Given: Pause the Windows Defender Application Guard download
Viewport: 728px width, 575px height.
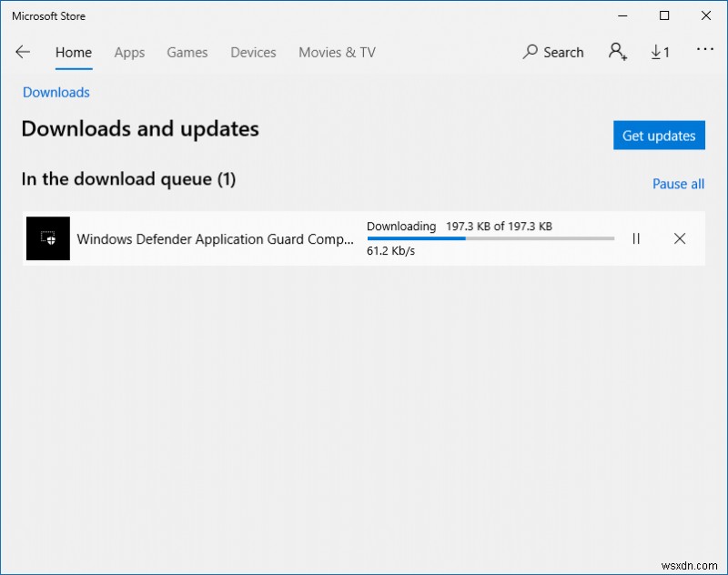Looking at the screenshot, I should (635, 238).
